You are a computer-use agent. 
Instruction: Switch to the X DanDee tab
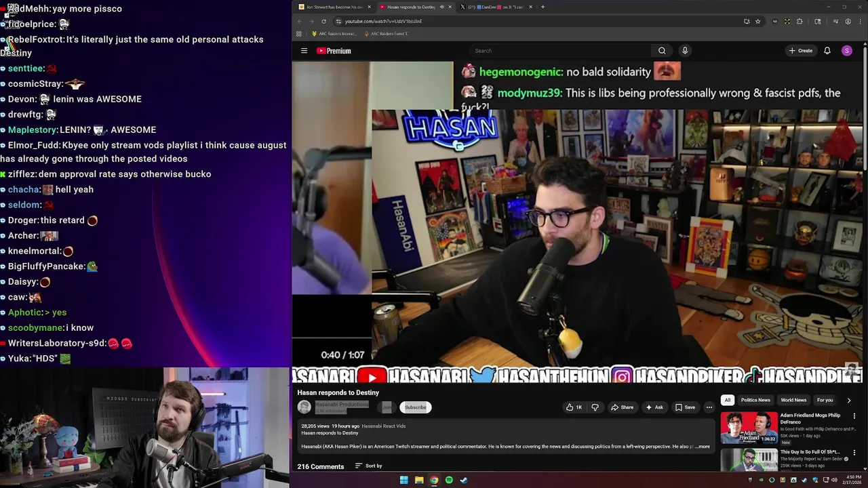coord(495,7)
